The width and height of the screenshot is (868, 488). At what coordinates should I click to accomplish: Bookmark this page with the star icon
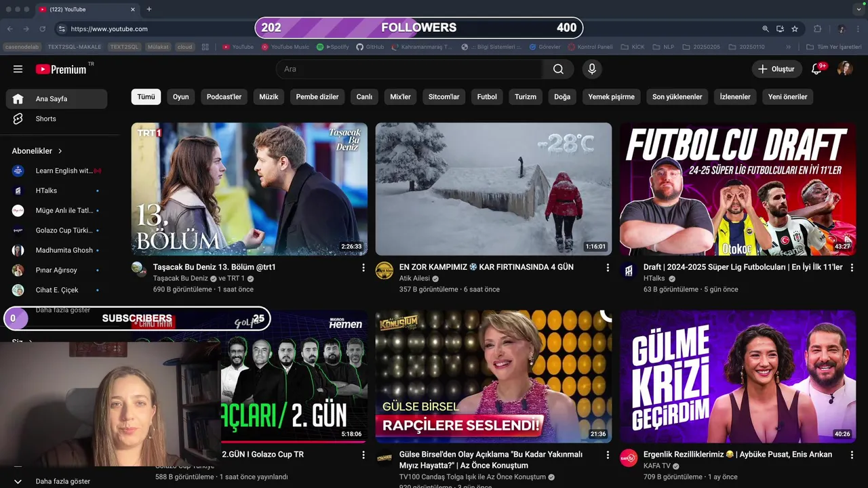click(795, 29)
